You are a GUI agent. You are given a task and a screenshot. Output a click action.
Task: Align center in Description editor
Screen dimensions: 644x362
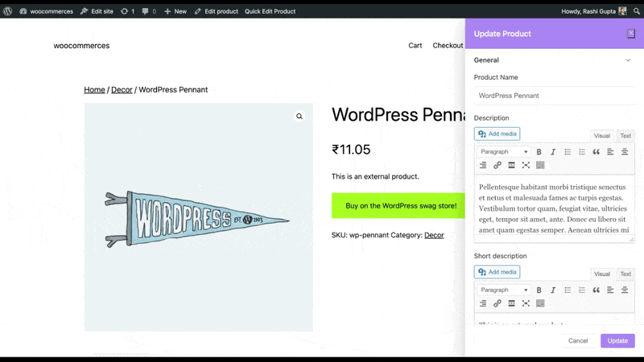(625, 152)
